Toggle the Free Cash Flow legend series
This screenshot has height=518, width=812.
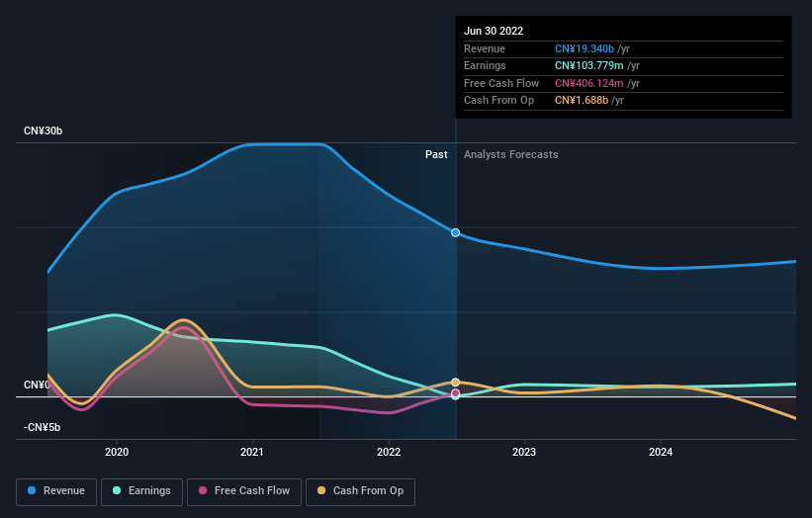click(x=244, y=491)
